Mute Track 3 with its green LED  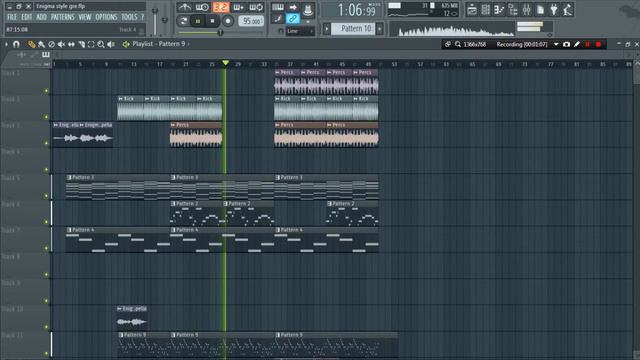46,143
